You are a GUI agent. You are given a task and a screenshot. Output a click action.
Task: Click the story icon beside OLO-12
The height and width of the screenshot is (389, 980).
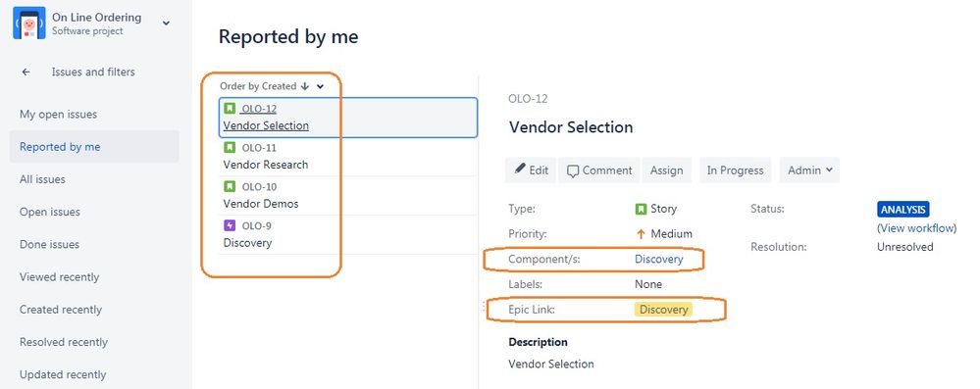(230, 109)
